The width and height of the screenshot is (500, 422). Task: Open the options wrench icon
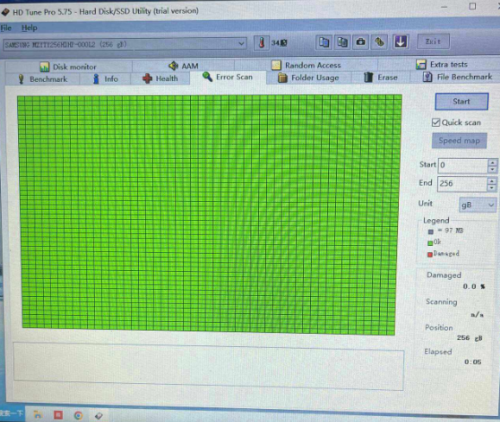(x=380, y=42)
